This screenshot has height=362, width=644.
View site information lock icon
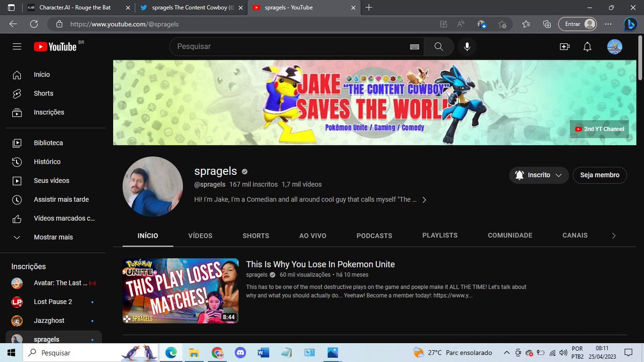point(60,24)
